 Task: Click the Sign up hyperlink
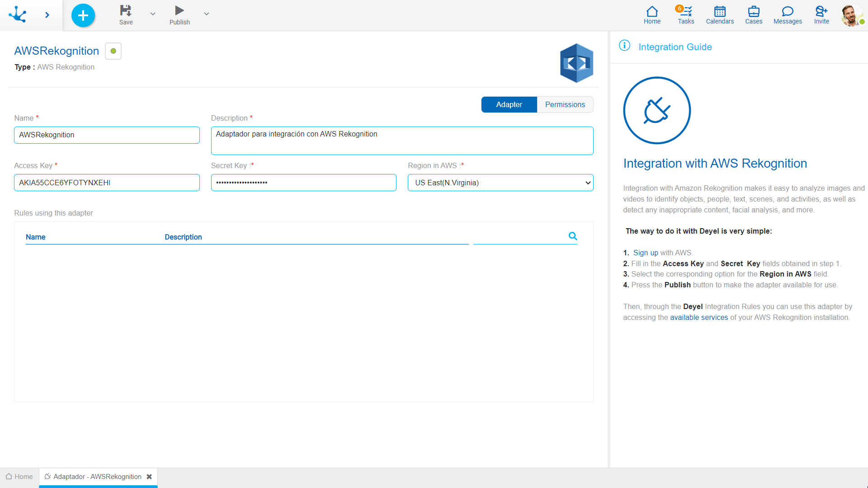[x=644, y=253]
